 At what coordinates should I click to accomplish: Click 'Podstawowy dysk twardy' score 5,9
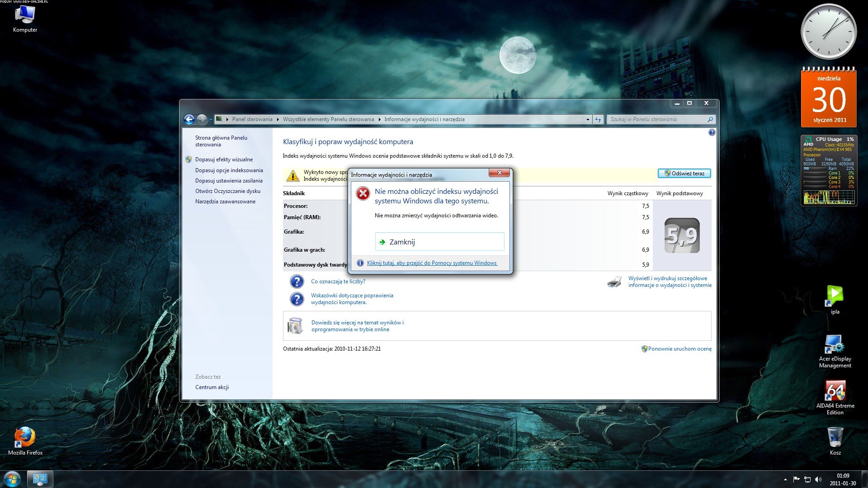[x=645, y=265]
